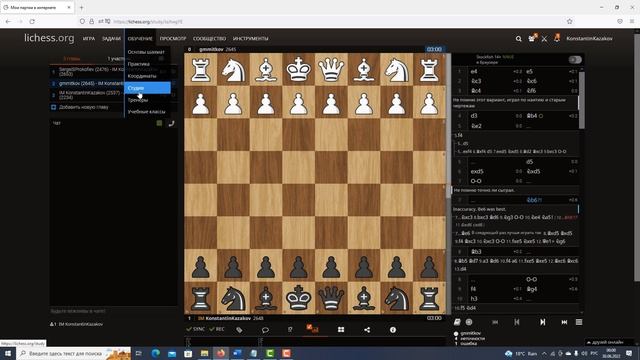Click the castling move O-O for black

coord(531,280)
